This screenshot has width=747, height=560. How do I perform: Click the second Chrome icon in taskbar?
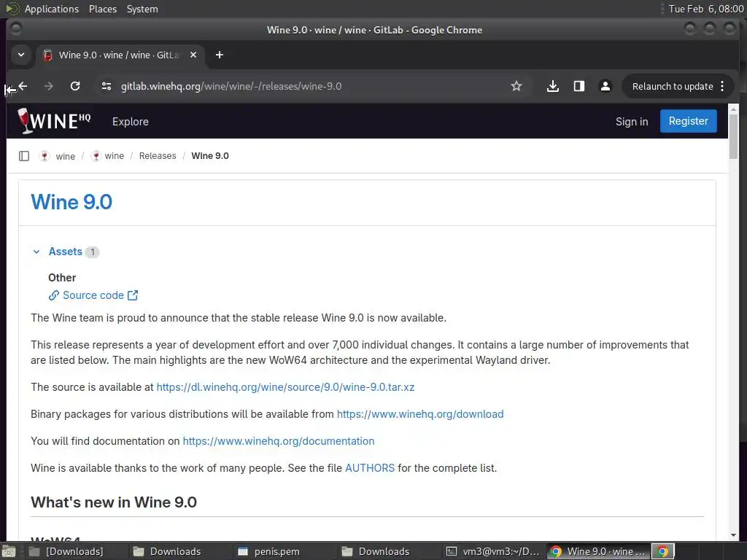tap(662, 551)
